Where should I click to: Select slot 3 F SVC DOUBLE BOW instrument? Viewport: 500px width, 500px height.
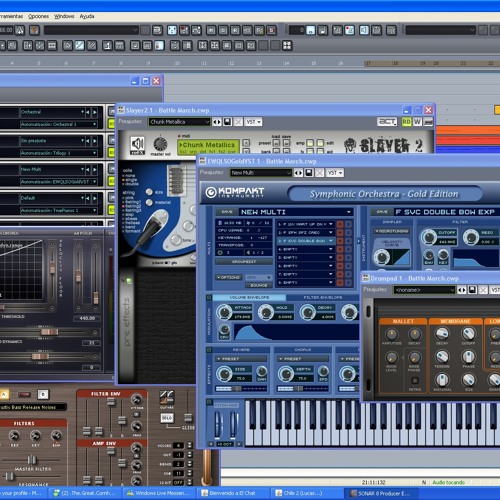[x=305, y=241]
